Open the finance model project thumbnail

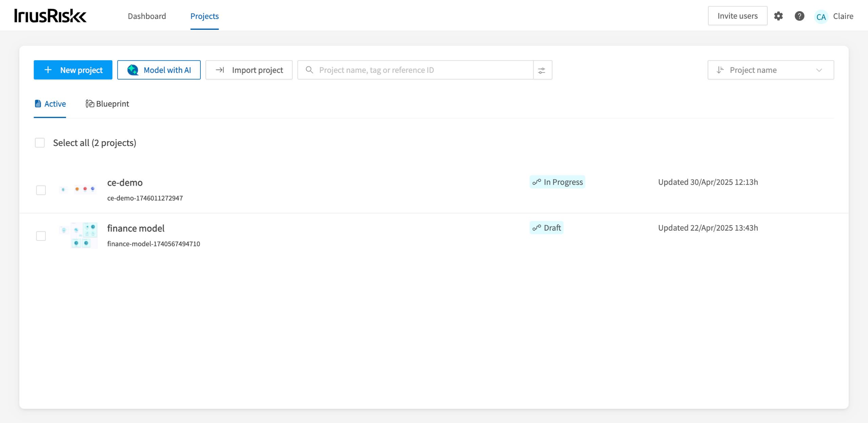coord(79,235)
